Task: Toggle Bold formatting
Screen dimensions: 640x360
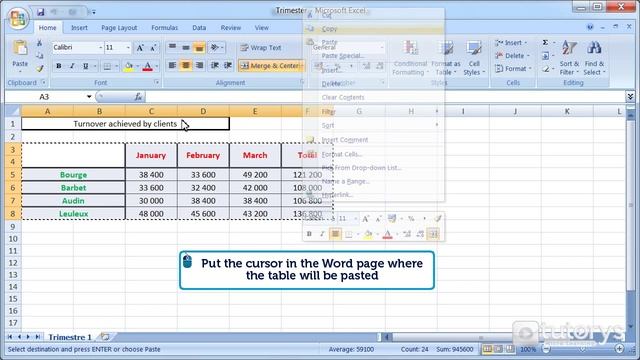Action: point(59,66)
